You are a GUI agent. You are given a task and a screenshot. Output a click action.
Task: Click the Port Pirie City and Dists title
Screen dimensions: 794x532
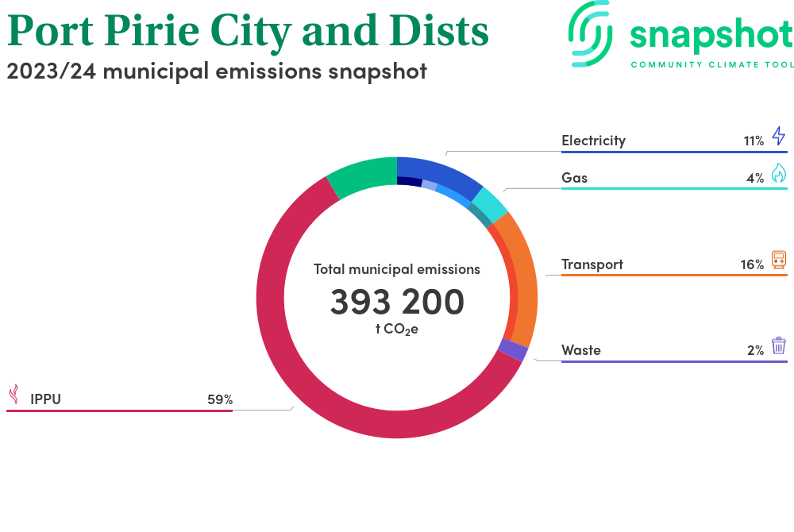coord(248,30)
